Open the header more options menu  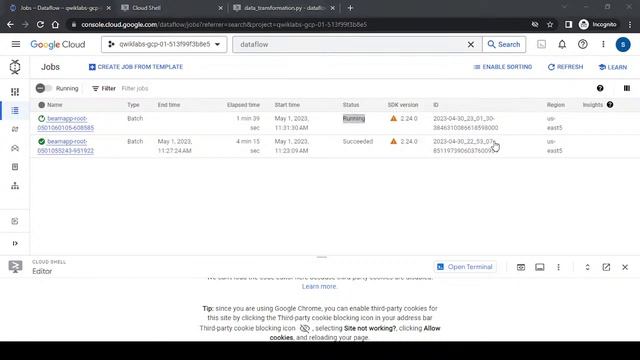[603, 44]
